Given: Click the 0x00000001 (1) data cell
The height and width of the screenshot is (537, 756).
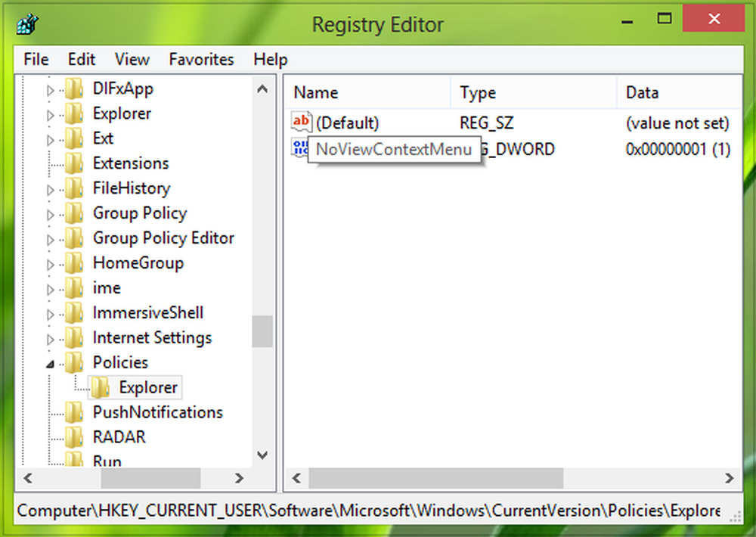Looking at the screenshot, I should (x=678, y=149).
